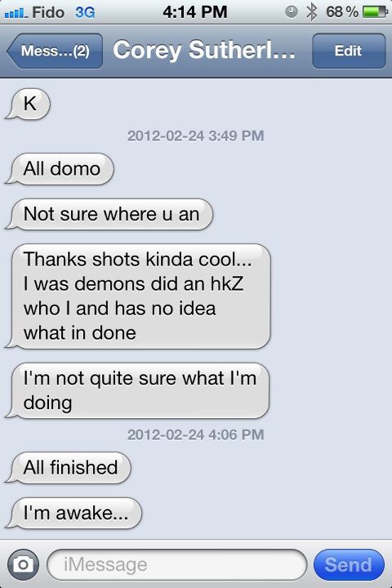
Task: Tap the battery indicator icon
Action: pos(374,12)
